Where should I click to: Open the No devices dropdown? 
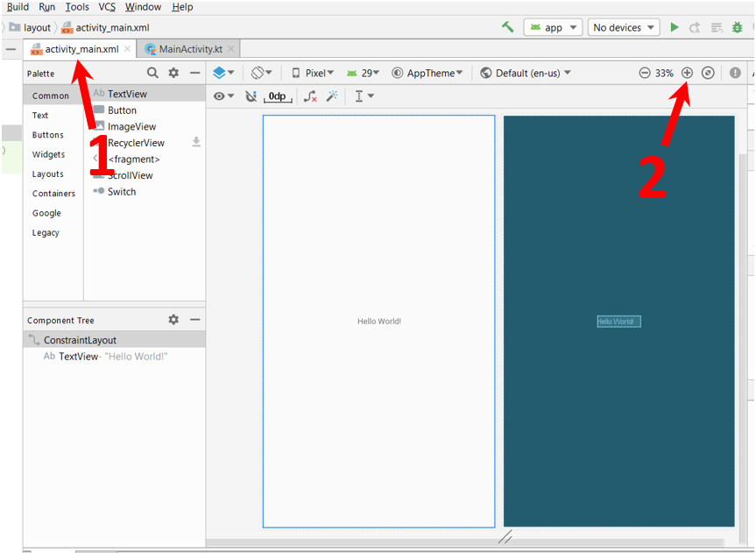pyautogui.click(x=624, y=27)
